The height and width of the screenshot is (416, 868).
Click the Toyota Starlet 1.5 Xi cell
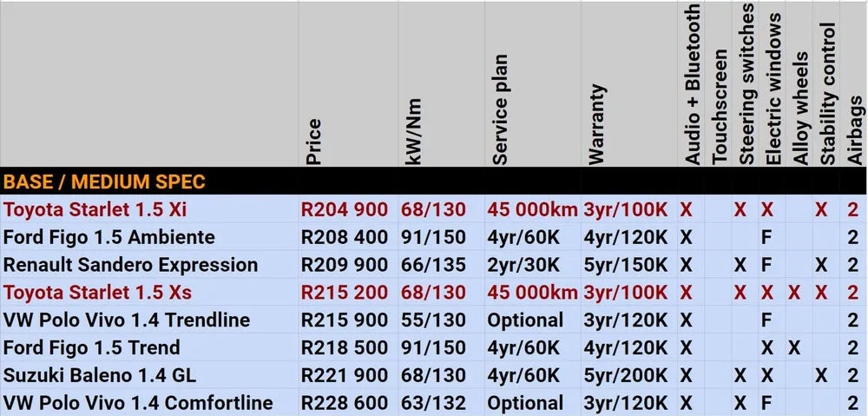(95, 209)
